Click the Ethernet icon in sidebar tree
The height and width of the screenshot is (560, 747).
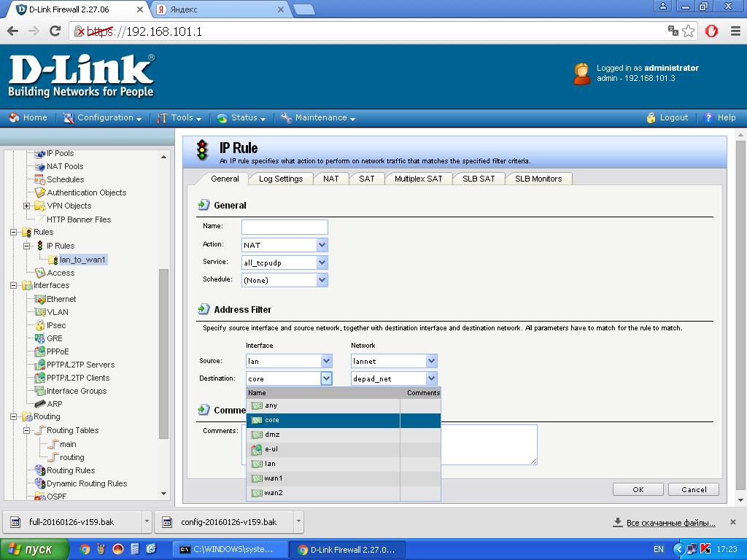coord(40,299)
